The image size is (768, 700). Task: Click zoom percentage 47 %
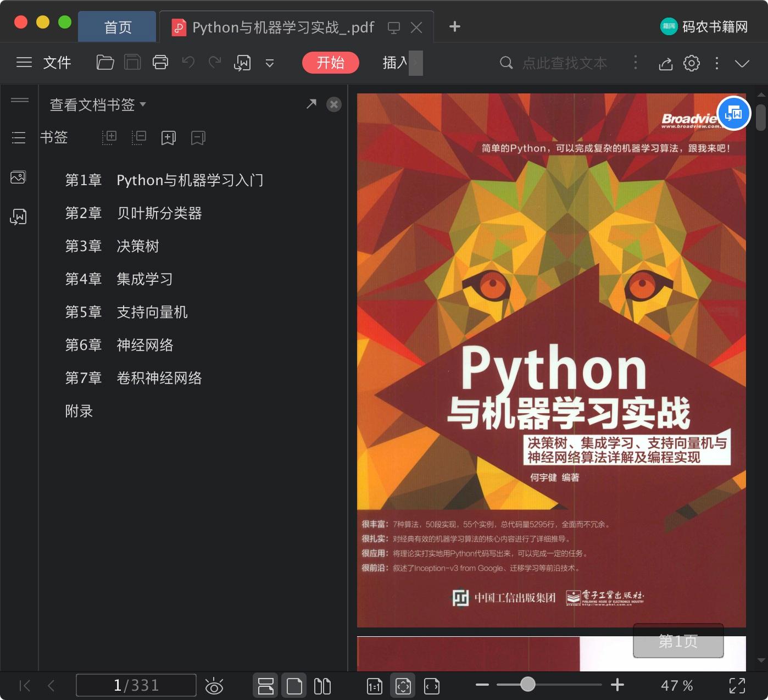click(x=677, y=686)
